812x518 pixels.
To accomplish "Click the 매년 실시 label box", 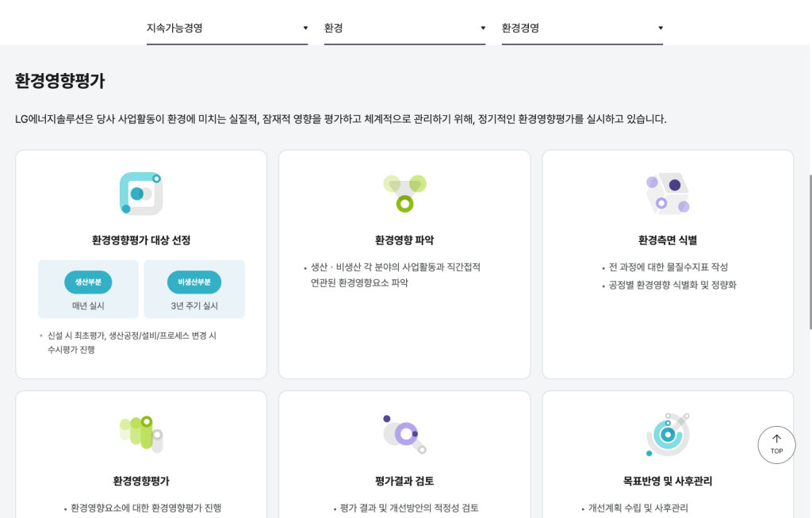I will click(x=88, y=305).
